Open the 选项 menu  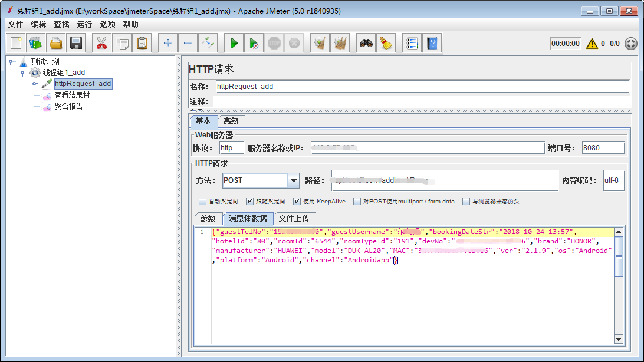107,24
